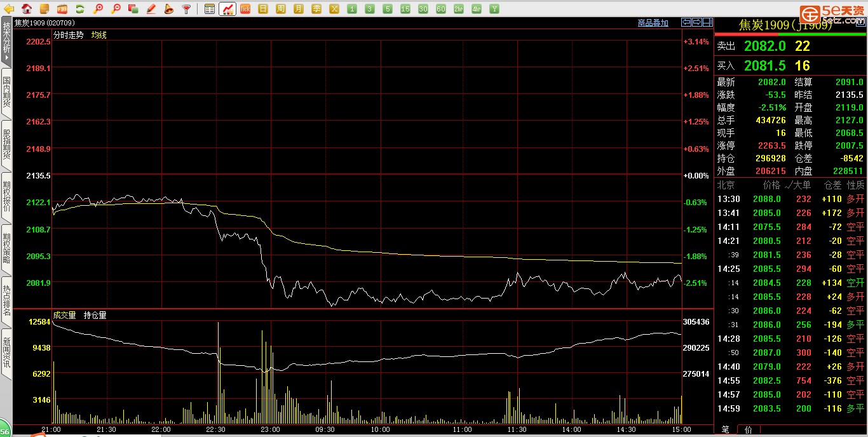Image resolution: width=868 pixels, height=437 pixels.
Task: Switch to monthly (月) K-line
Action: coord(299,9)
